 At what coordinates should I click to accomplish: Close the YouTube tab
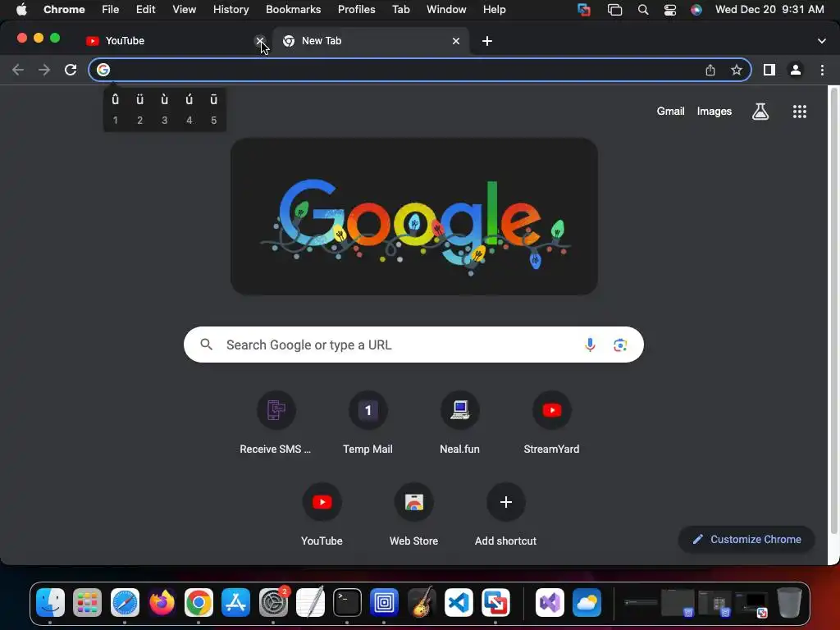260,41
